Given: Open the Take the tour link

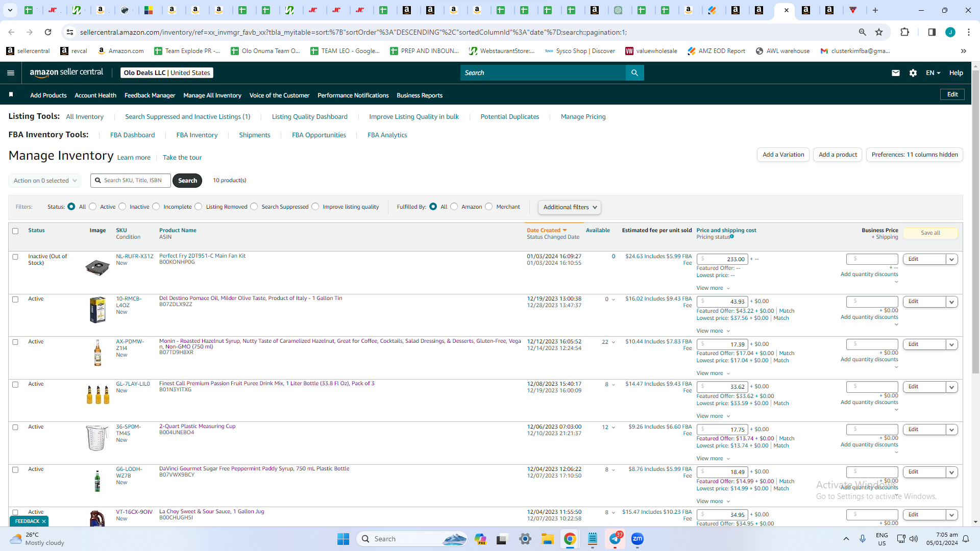Looking at the screenshot, I should click(x=182, y=158).
